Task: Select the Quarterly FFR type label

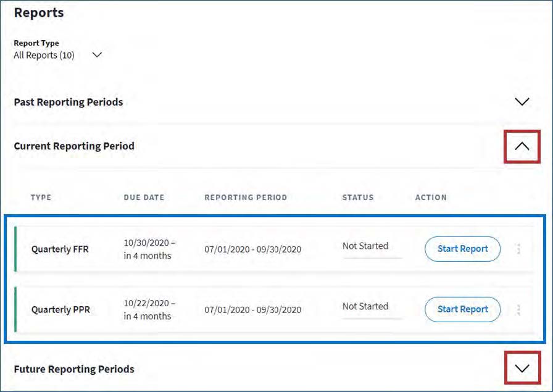Action: click(x=60, y=249)
